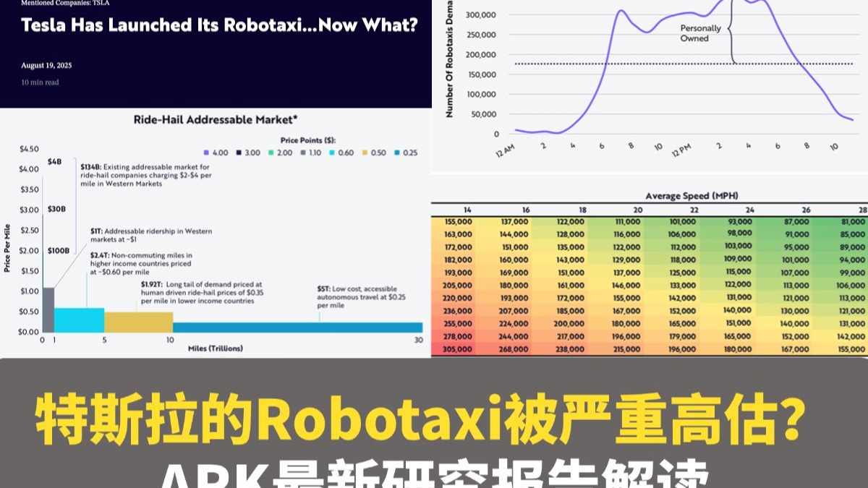Click the '305,000' table cell
The image size is (868, 488).
pyautogui.click(x=457, y=349)
